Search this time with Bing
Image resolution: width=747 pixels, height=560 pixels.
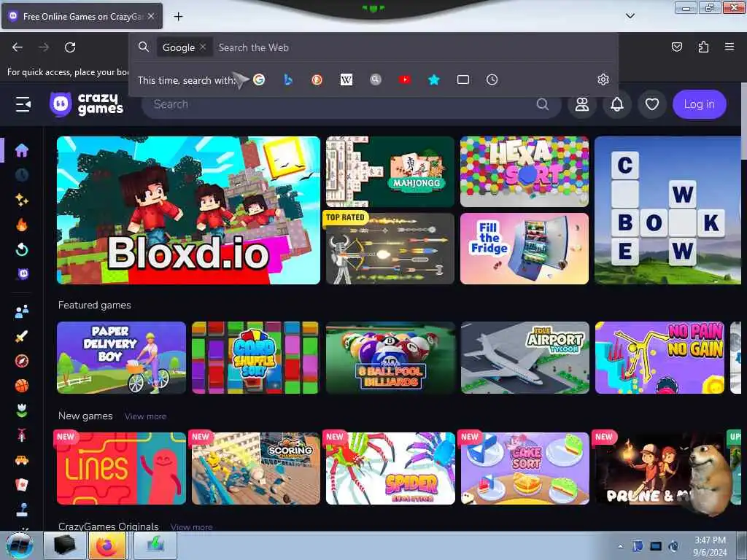coord(287,79)
